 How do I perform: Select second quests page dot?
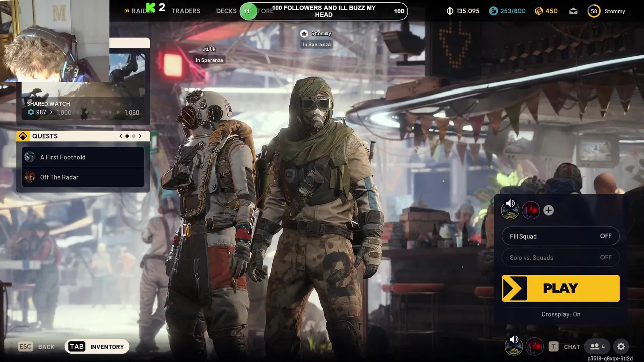[x=134, y=136]
